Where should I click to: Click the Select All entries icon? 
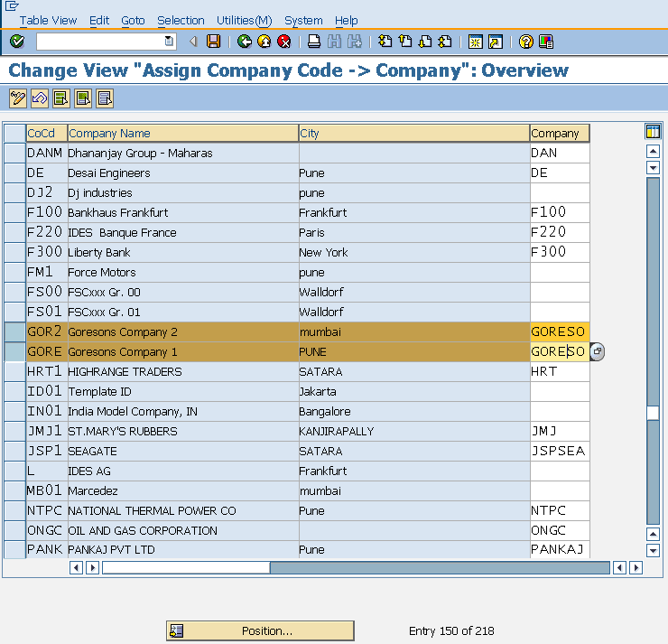tap(61, 98)
